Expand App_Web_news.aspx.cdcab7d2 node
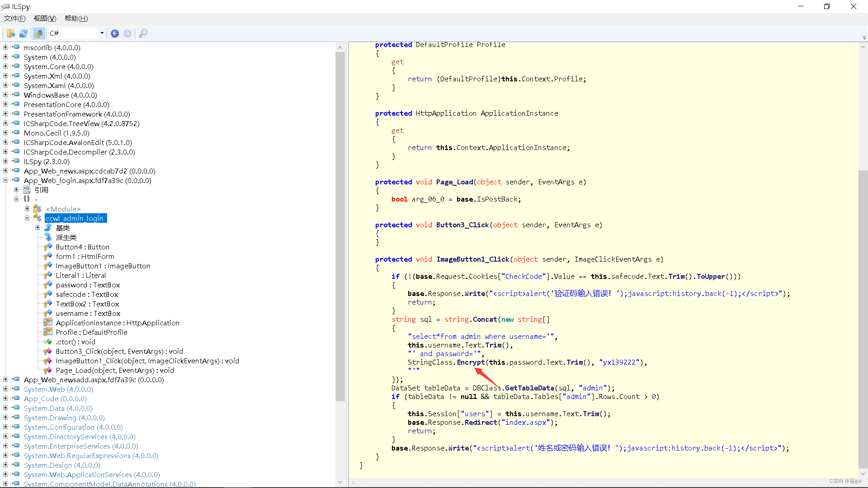Viewport: 868px width, 488px height. pos(5,170)
